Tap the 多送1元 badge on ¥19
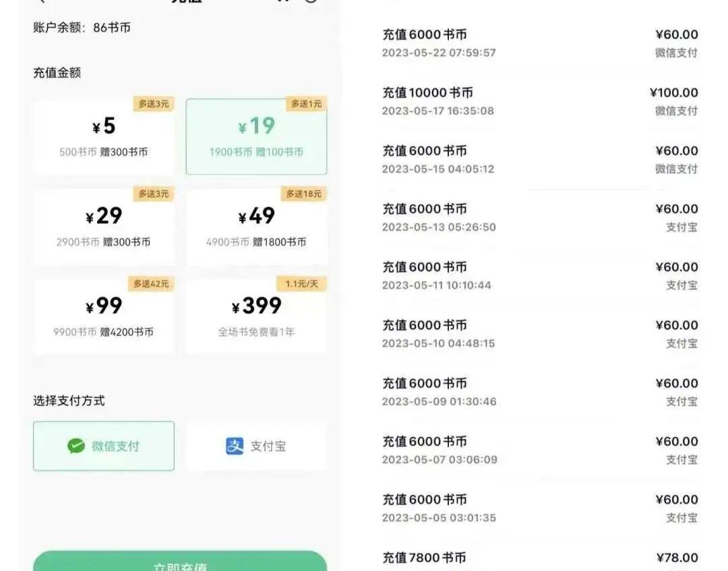Image resolution: width=728 pixels, height=571 pixels. pos(306,104)
